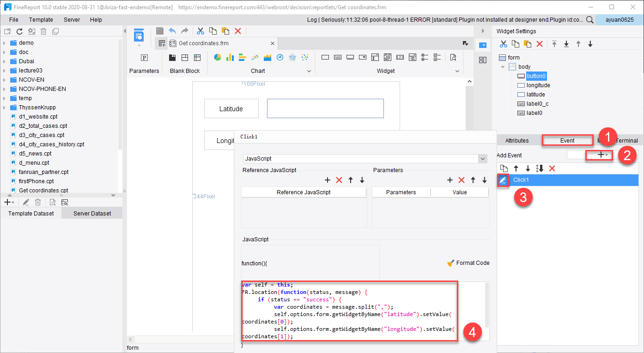Insert a column bar chart

point(230,57)
